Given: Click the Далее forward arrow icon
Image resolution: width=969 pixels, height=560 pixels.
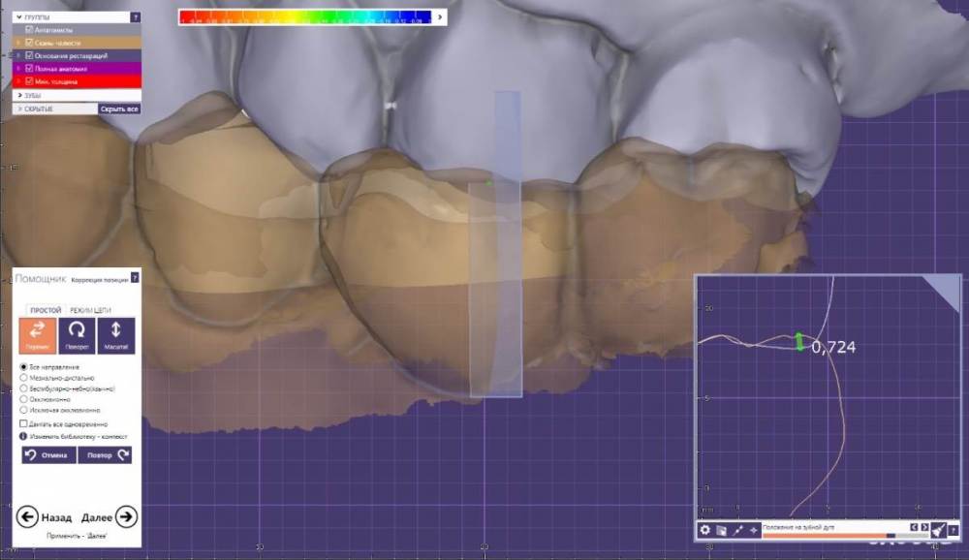Looking at the screenshot, I should (126, 516).
